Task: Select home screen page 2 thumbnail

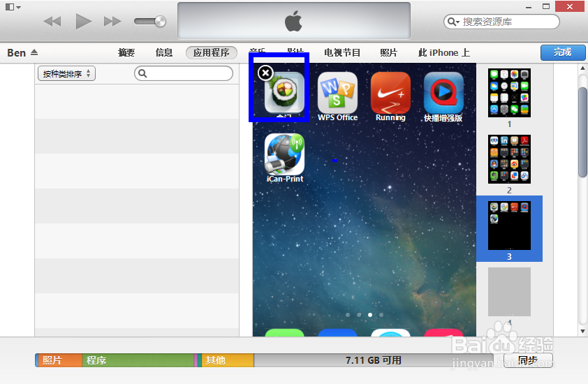Action: click(509, 159)
